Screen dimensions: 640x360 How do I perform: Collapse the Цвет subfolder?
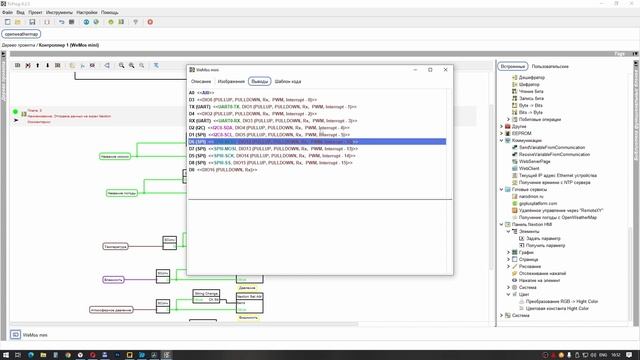509,294
